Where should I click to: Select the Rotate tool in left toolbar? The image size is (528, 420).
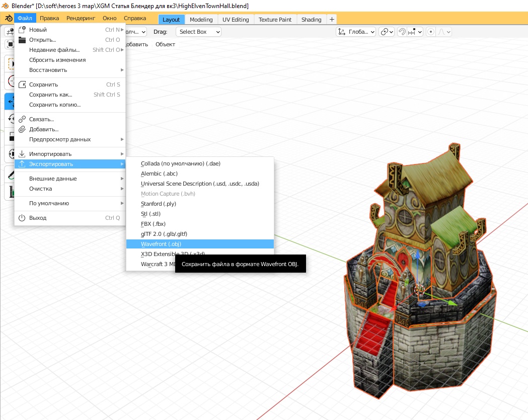[x=11, y=119]
